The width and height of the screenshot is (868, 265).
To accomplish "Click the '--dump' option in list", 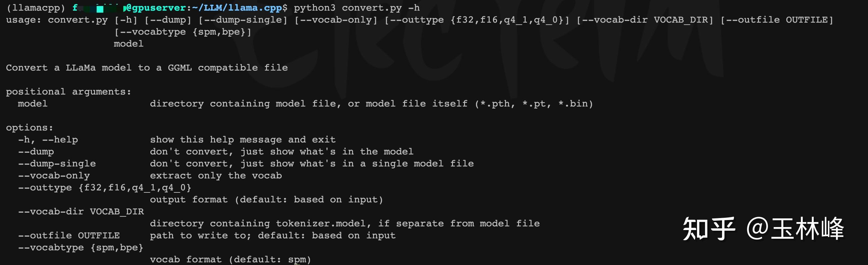I will (x=36, y=151).
